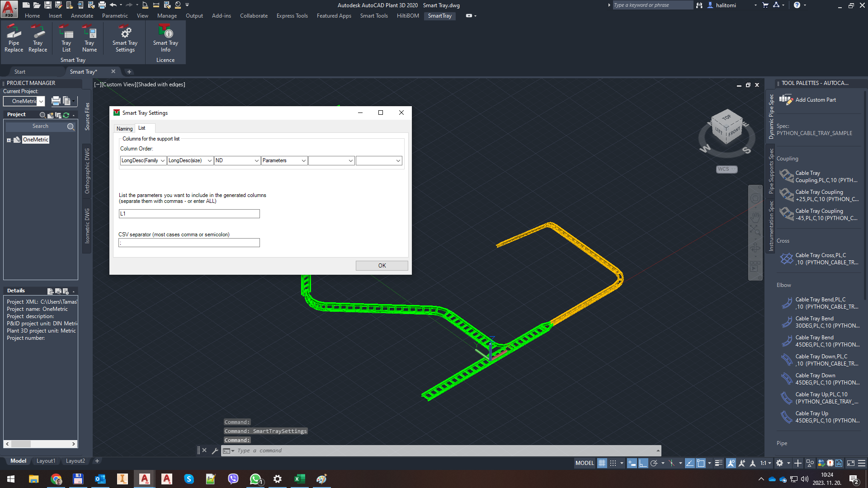Open the HiltiBOM ribbon tab

[x=408, y=16]
